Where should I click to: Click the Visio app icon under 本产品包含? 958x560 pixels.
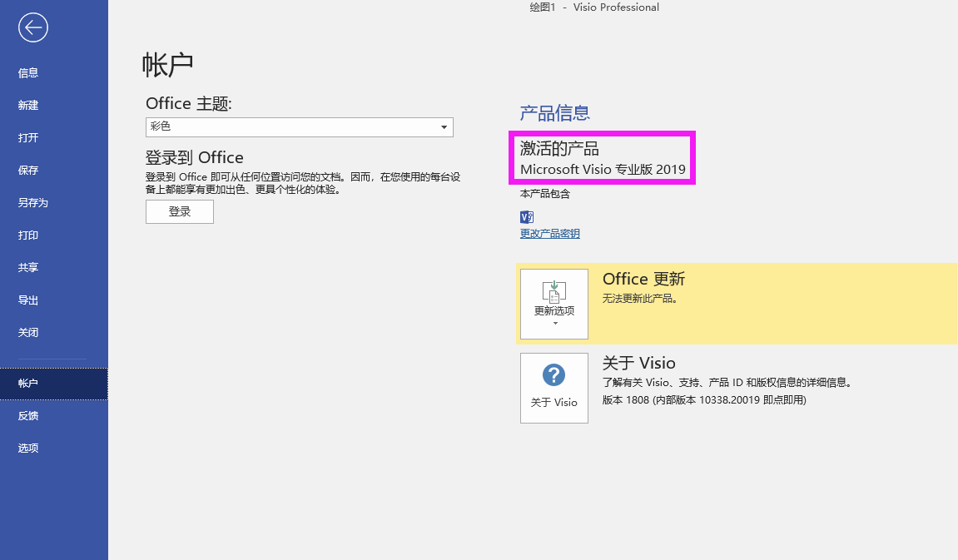(x=526, y=216)
